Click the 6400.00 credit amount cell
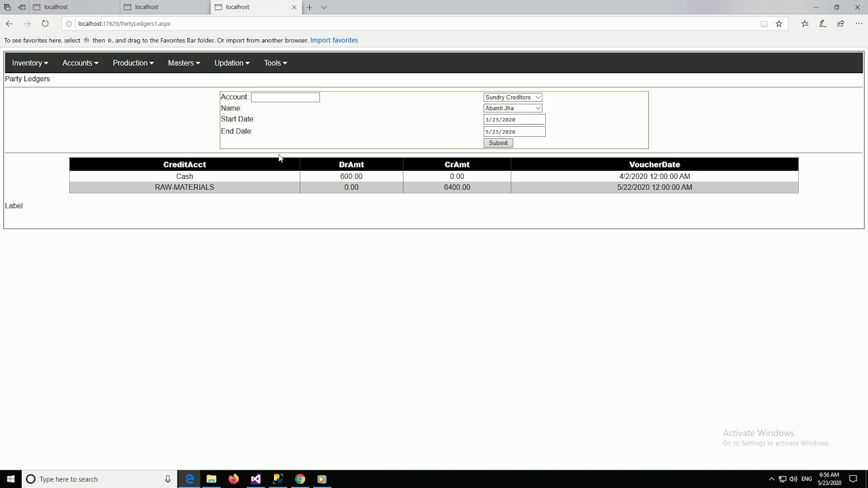The image size is (868, 488). [x=457, y=187]
